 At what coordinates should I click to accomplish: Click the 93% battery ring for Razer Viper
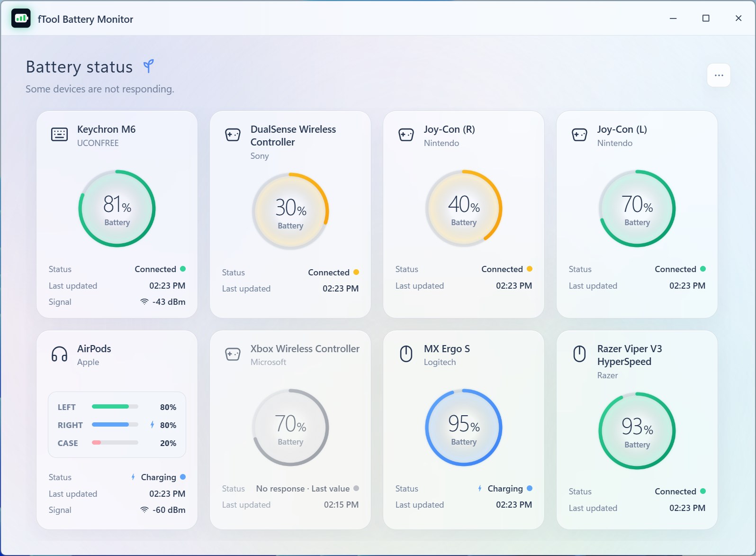(x=637, y=431)
